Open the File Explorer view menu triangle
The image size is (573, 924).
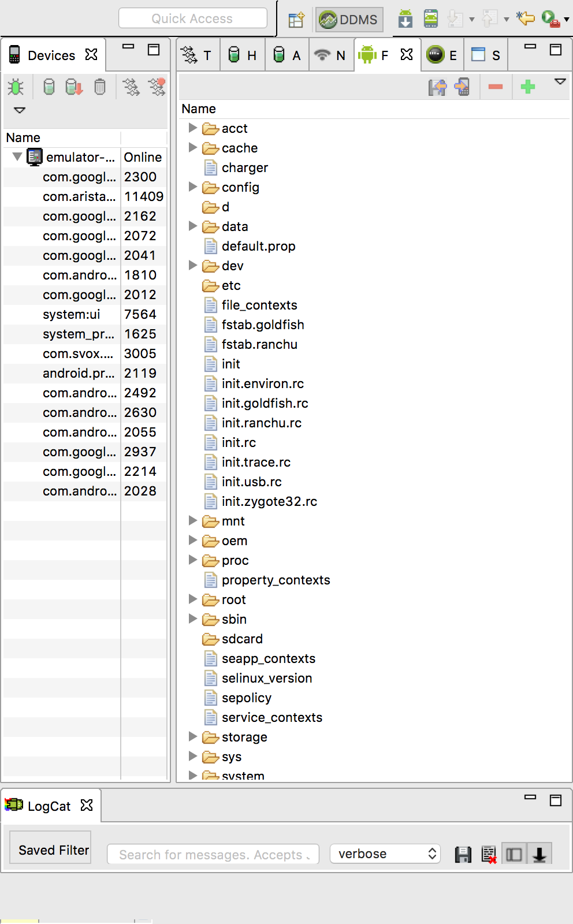tap(560, 82)
